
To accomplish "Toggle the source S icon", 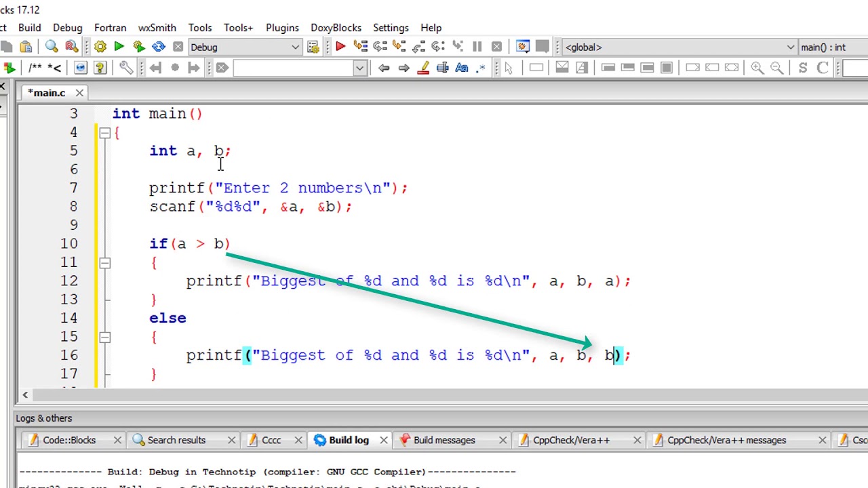I will [x=803, y=68].
